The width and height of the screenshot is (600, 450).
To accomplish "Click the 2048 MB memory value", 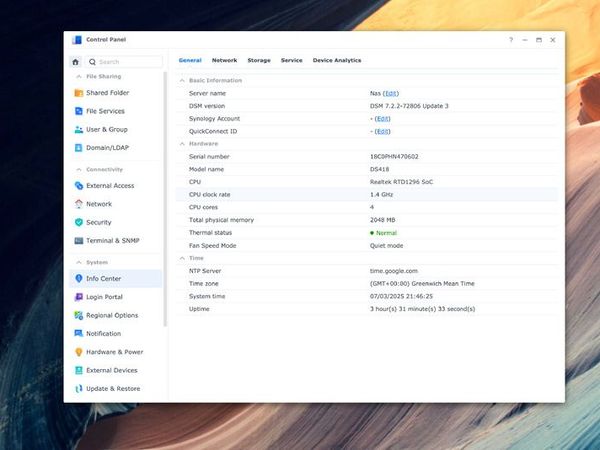I will tap(383, 220).
